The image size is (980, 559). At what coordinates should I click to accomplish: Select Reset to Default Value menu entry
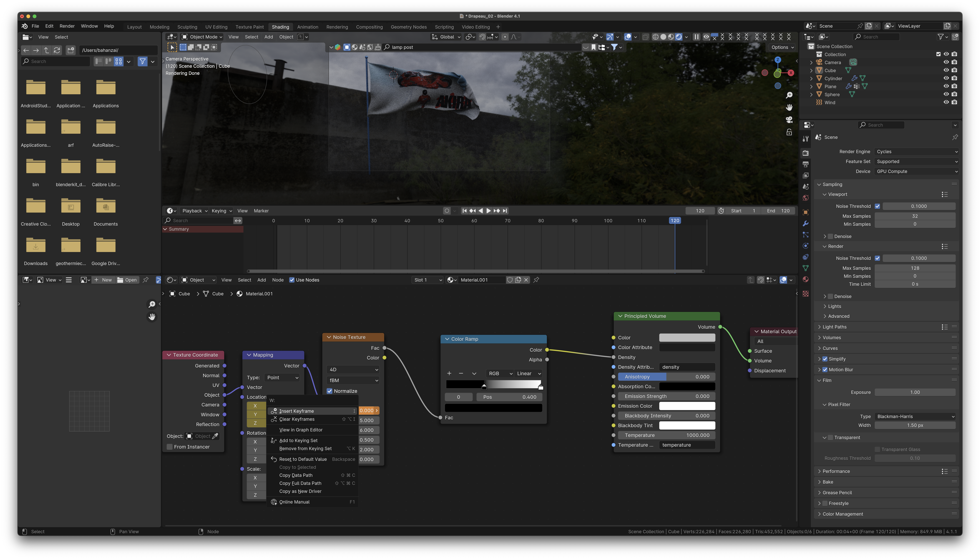(312, 459)
